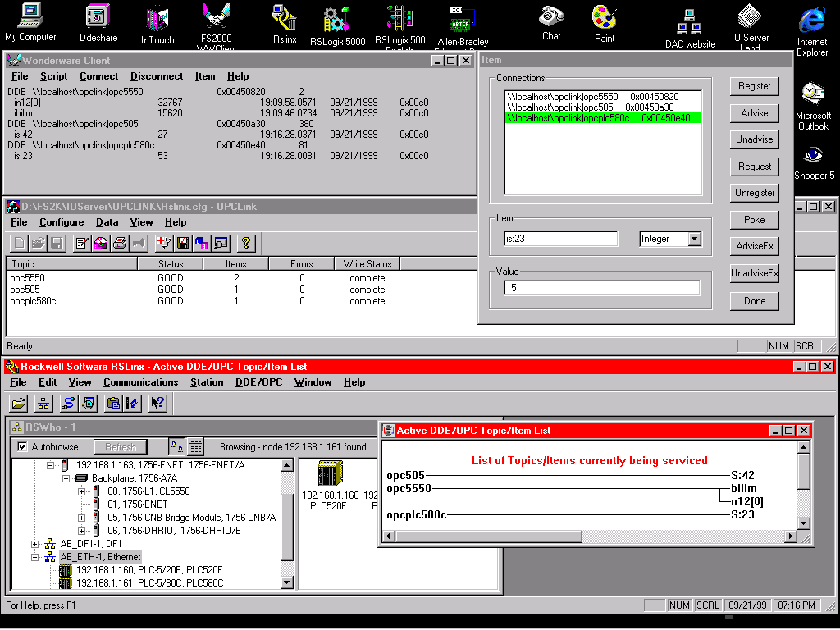
Task: Uncheck the Autobrowse checkbox
Action: coord(22,446)
